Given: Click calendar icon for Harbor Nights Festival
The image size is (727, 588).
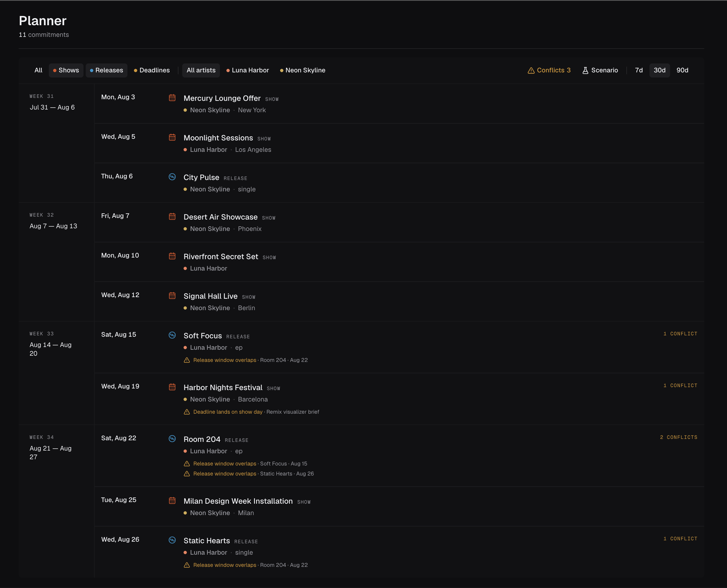Looking at the screenshot, I should coord(172,387).
